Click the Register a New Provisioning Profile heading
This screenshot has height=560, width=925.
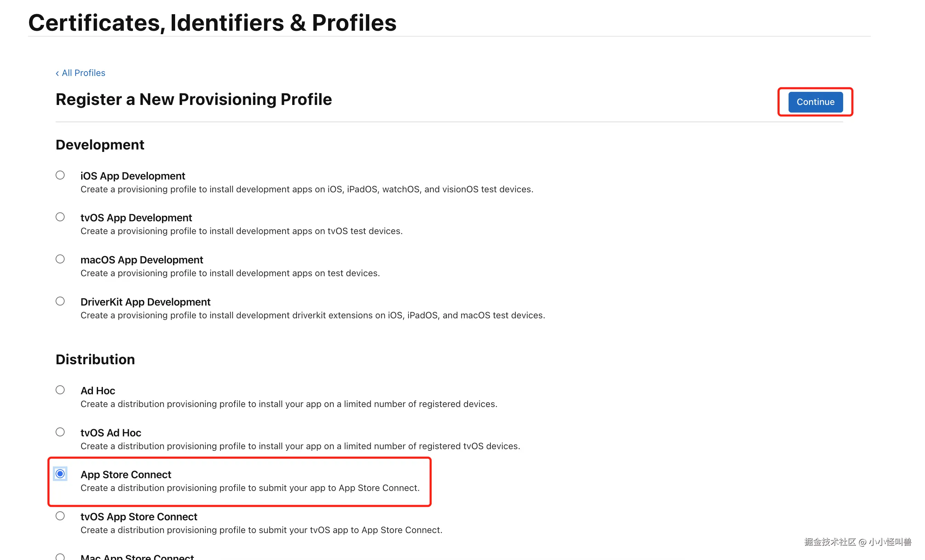coord(194,99)
